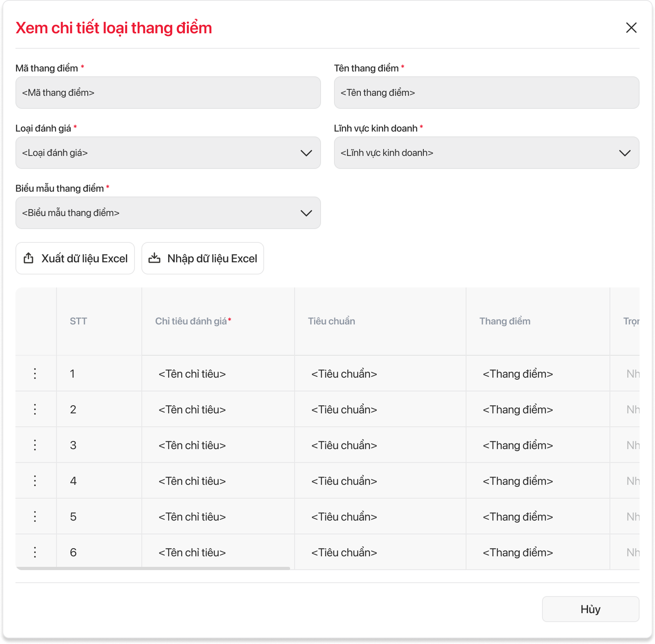The width and height of the screenshot is (655, 644).
Task: Click Xuất dữ liệu Excel export button
Action: (x=75, y=258)
